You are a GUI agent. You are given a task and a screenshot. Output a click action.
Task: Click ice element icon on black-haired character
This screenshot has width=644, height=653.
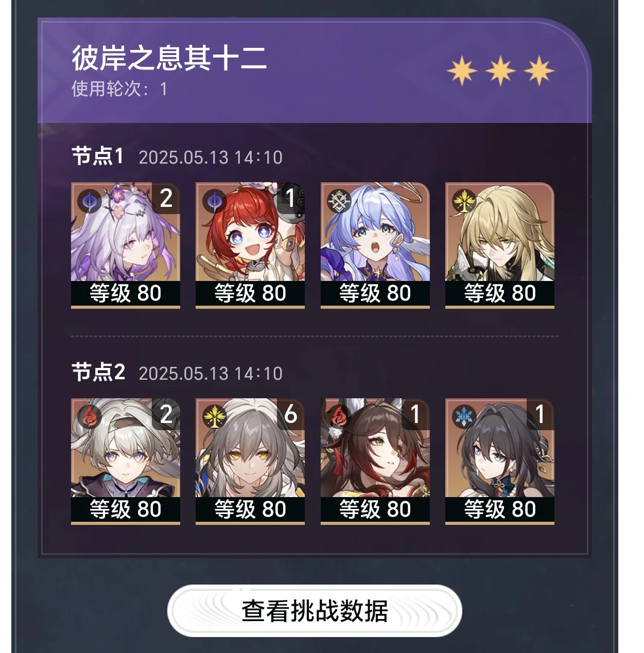click(x=464, y=417)
